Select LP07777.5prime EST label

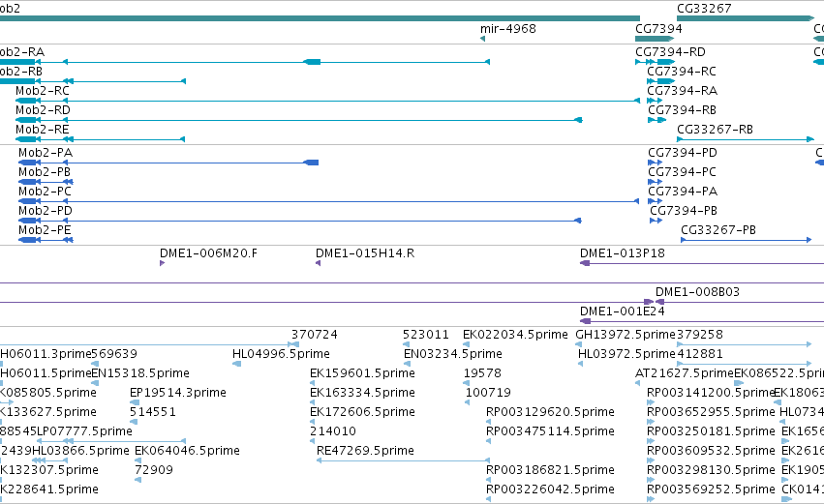point(84,432)
